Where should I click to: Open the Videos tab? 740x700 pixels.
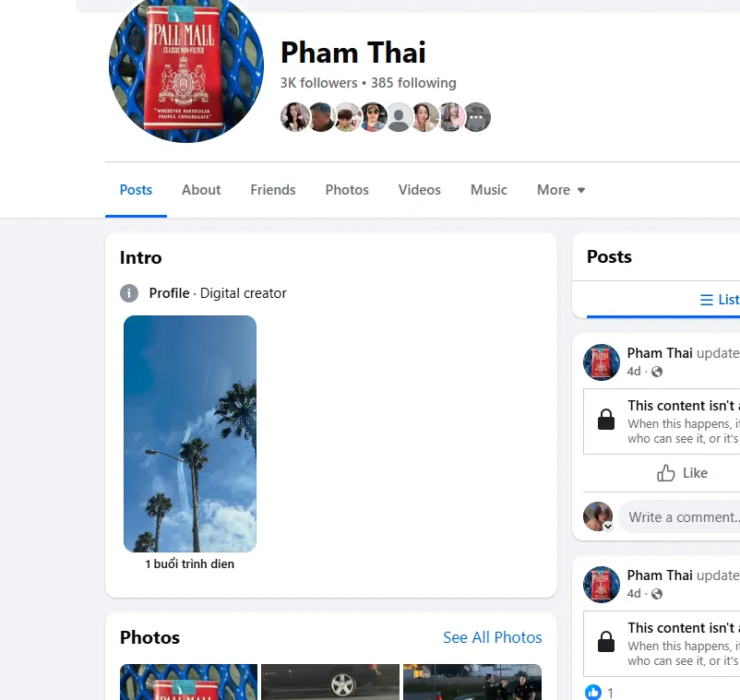tap(419, 190)
